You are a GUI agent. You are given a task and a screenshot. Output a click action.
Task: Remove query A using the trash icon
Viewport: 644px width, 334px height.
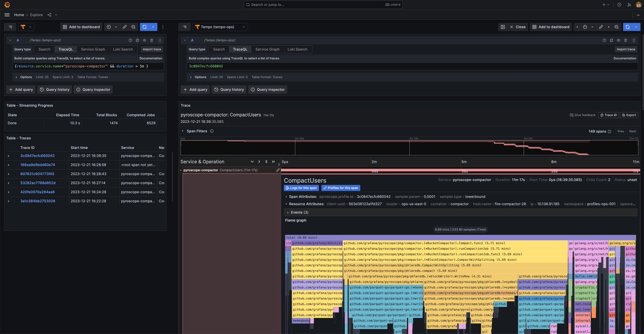150,39
